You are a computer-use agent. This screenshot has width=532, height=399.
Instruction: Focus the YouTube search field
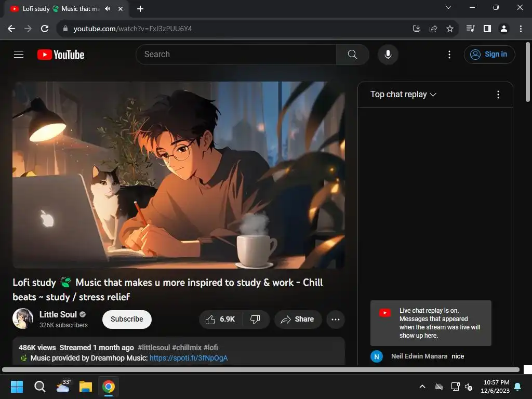(x=236, y=54)
